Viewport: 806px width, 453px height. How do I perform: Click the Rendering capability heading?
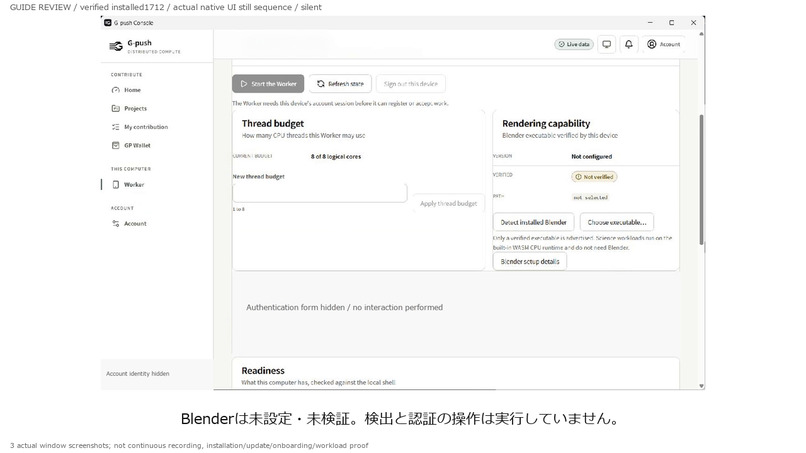pos(546,123)
